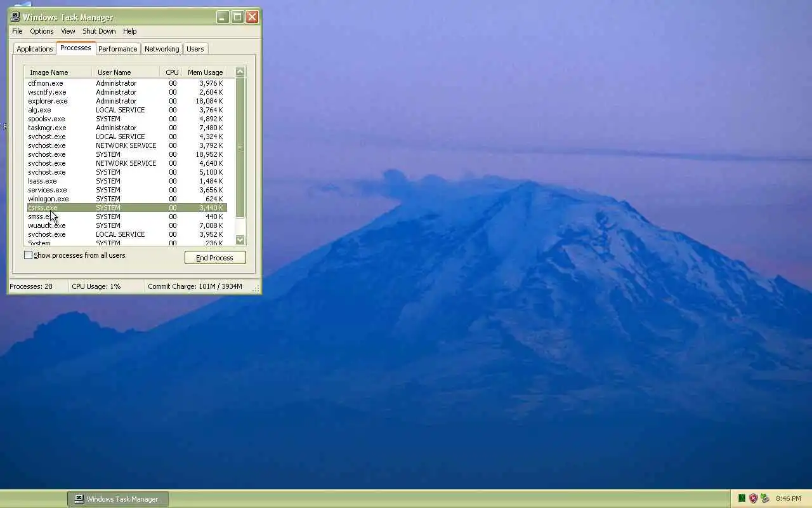This screenshot has width=812, height=508.
Task: Select the spoolsv.exe process
Action: click(126, 119)
